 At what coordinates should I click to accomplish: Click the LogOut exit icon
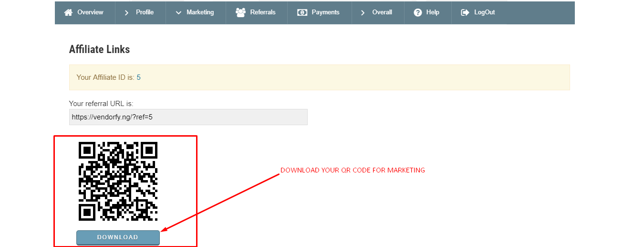point(465,12)
